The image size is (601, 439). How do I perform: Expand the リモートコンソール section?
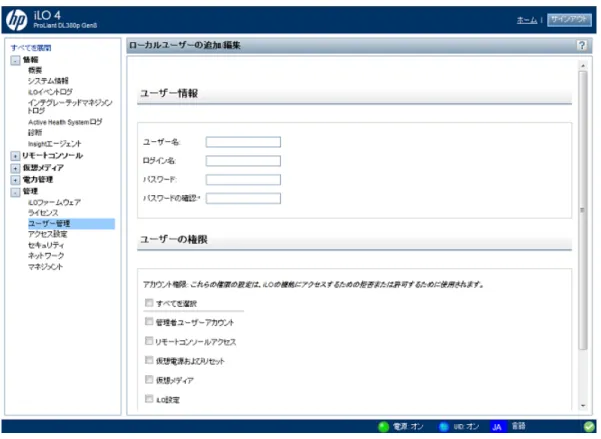(x=15, y=156)
